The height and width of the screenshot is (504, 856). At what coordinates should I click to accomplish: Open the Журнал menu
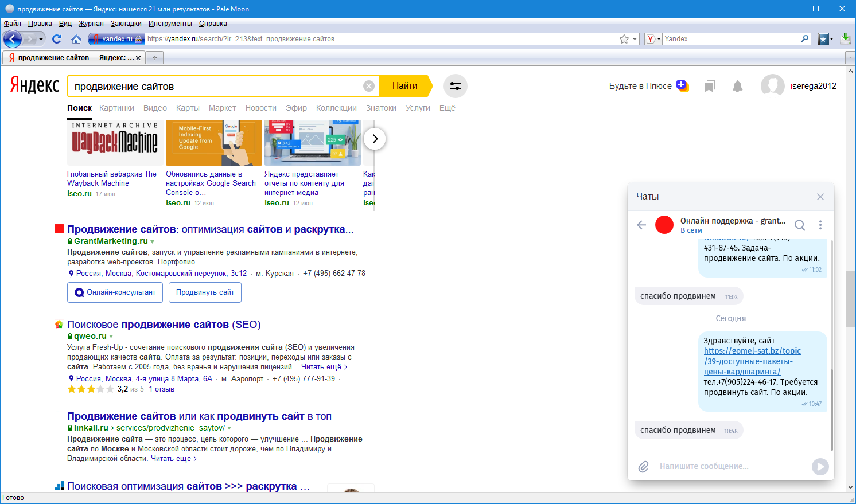pyautogui.click(x=91, y=24)
